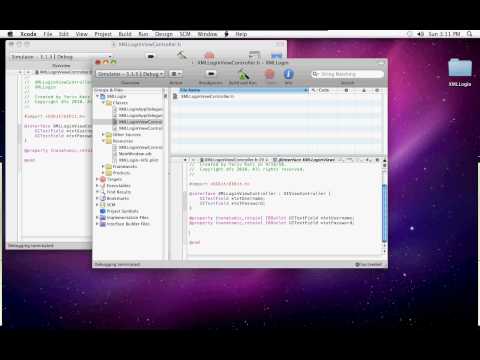The image size is (480, 360).
Task: Click the breakpoint toggle in back window toolbar
Action: pos(151,57)
